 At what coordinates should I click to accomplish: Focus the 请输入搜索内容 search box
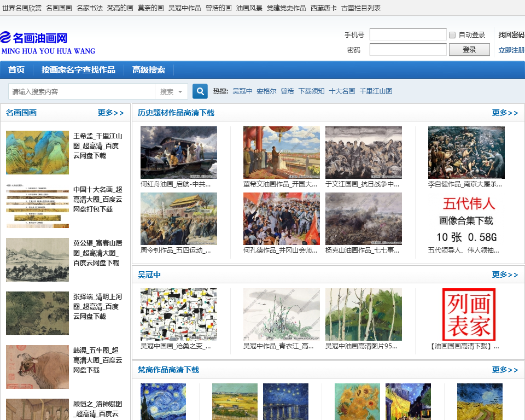point(81,91)
